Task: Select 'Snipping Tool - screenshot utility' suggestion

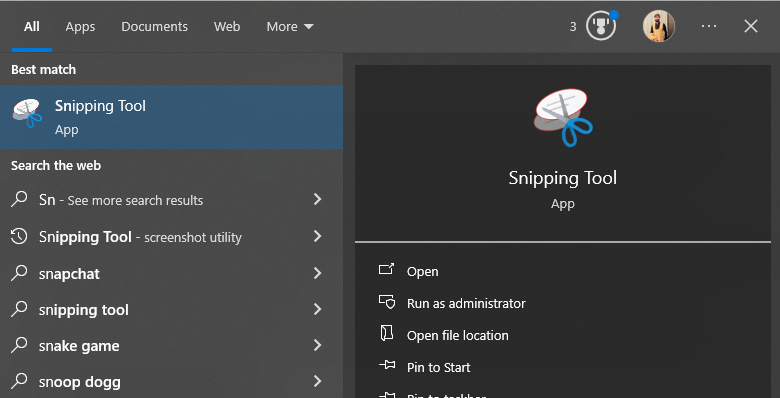Action: click(x=171, y=237)
